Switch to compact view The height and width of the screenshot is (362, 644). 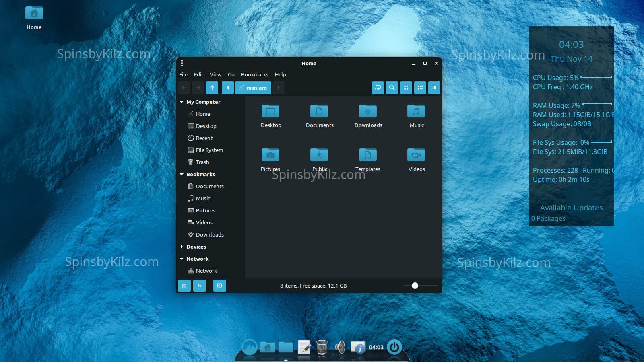(434, 88)
